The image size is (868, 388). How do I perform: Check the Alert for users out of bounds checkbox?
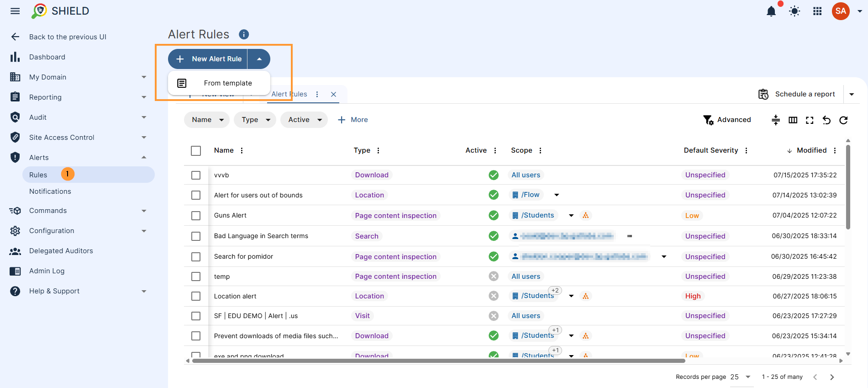tap(196, 195)
